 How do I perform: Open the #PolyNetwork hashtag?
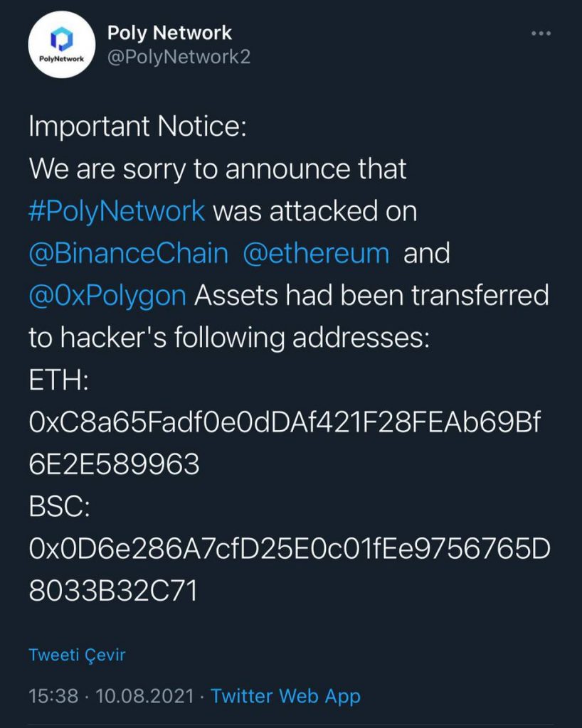[x=117, y=211]
